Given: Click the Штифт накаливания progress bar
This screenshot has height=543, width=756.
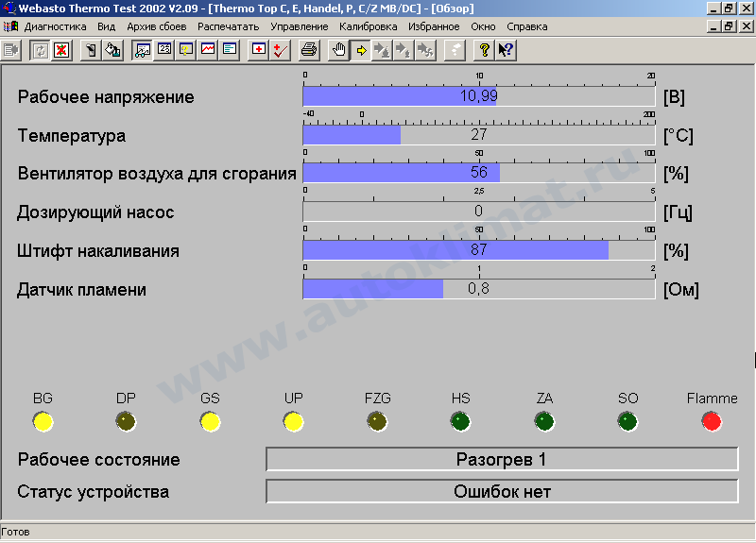Looking at the screenshot, I should [479, 250].
